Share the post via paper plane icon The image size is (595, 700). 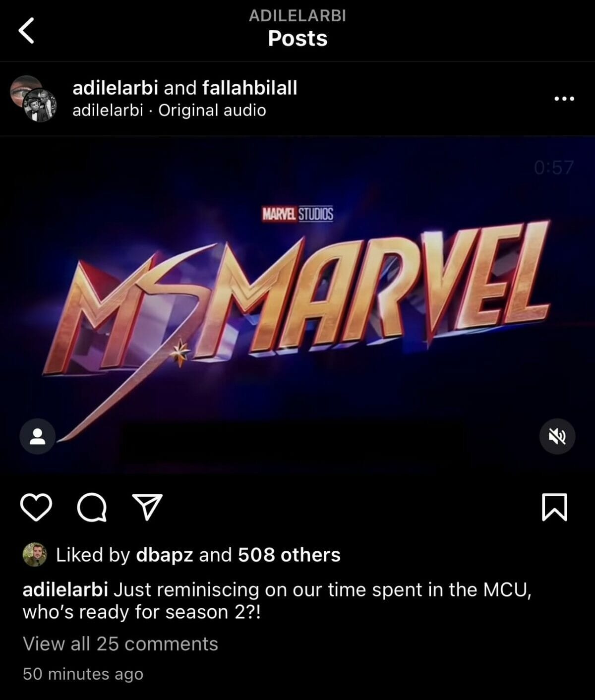pyautogui.click(x=147, y=507)
